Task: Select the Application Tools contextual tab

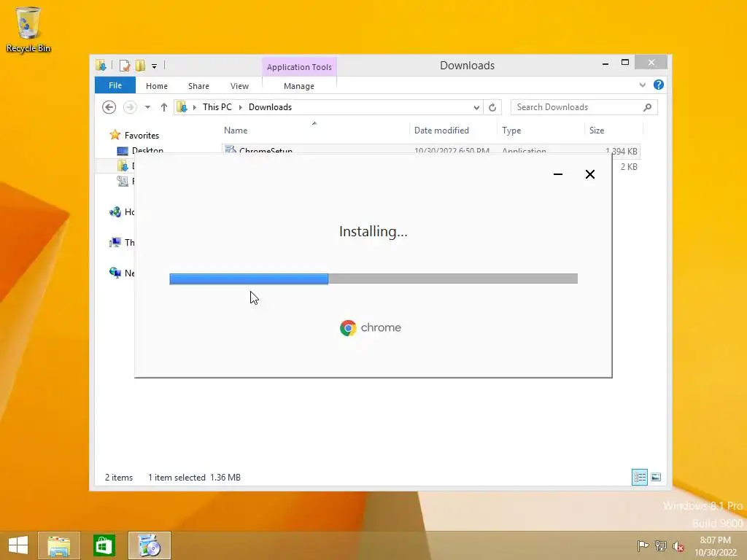Action: click(x=299, y=67)
